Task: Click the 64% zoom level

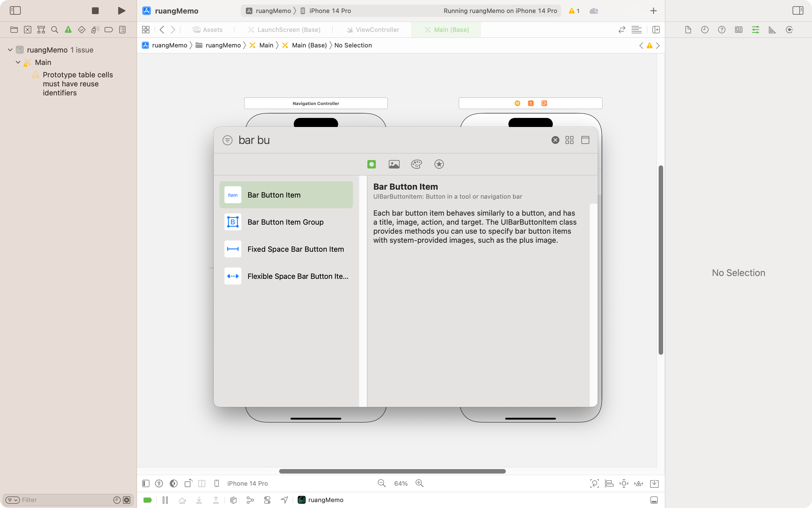Action: point(401,483)
